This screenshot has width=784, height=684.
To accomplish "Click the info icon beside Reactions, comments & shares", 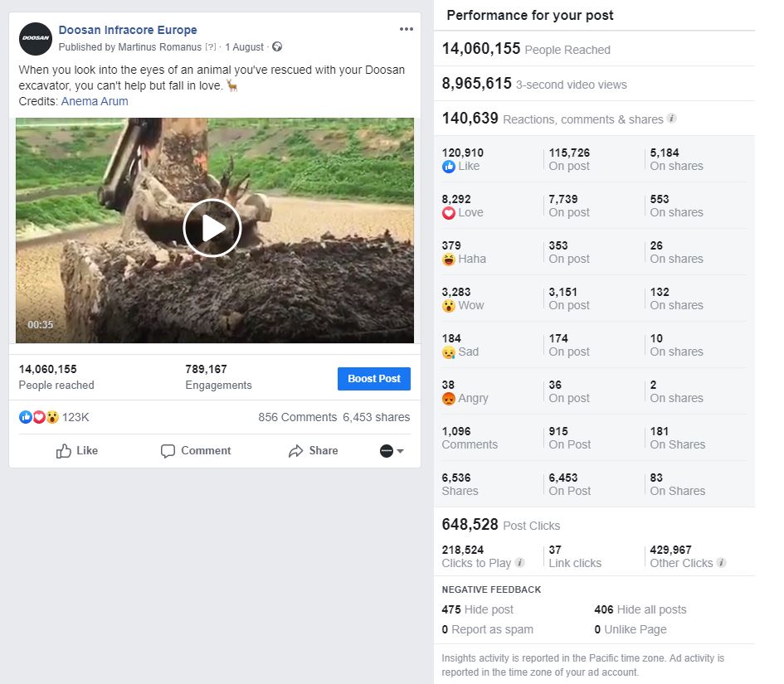I will [672, 119].
